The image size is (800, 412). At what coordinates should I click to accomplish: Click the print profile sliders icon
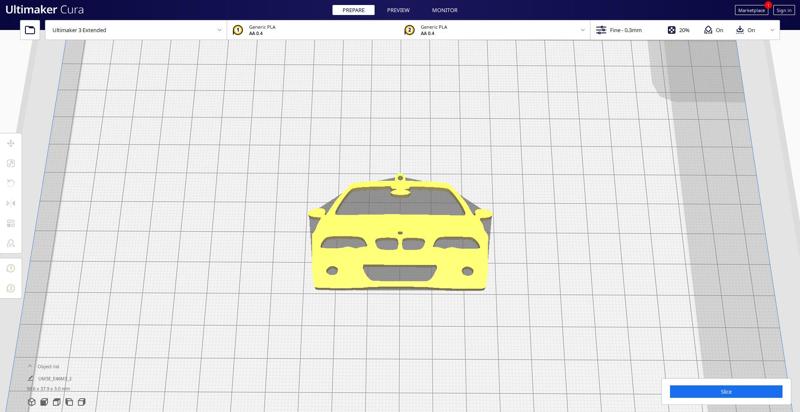tap(601, 30)
